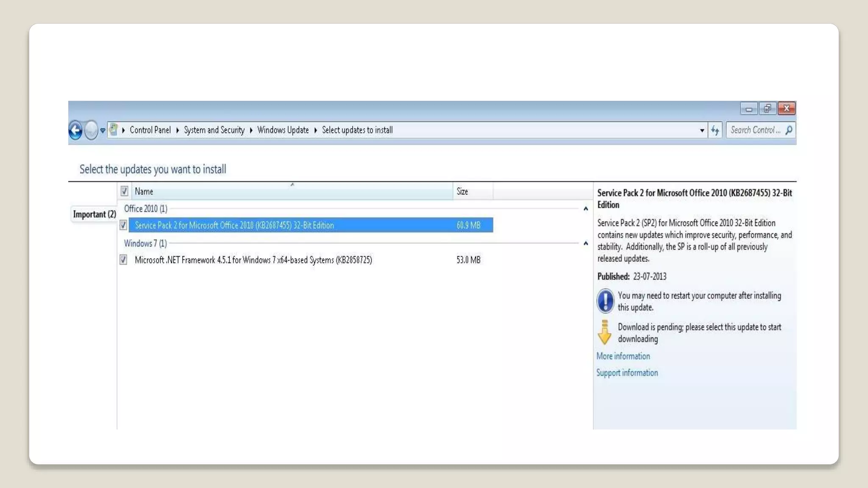Viewport: 868px width, 488px height.
Task: Click the refresh button beside the address bar
Action: [x=715, y=130]
